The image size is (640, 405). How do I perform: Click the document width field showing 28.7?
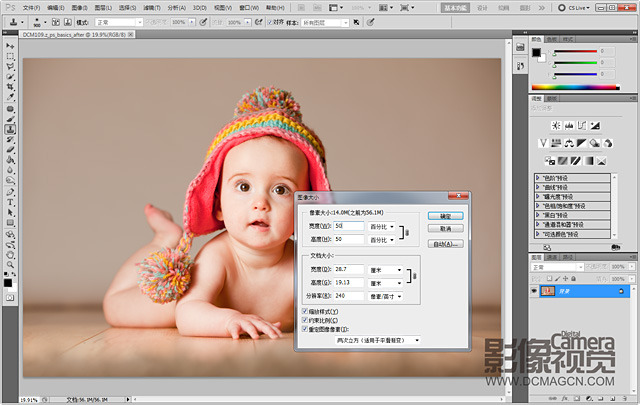pos(350,270)
